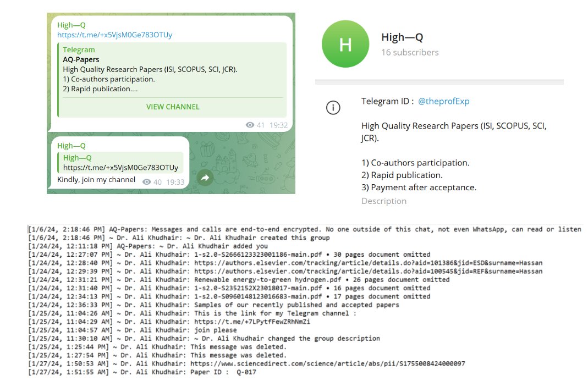The height and width of the screenshot is (381, 588).
Task: Click the 1:27:54 PM deleted message line
Action: point(157,355)
